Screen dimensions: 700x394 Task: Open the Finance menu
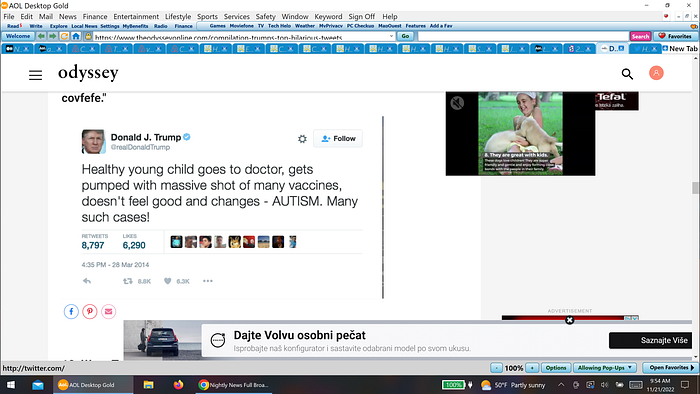pyautogui.click(x=95, y=17)
